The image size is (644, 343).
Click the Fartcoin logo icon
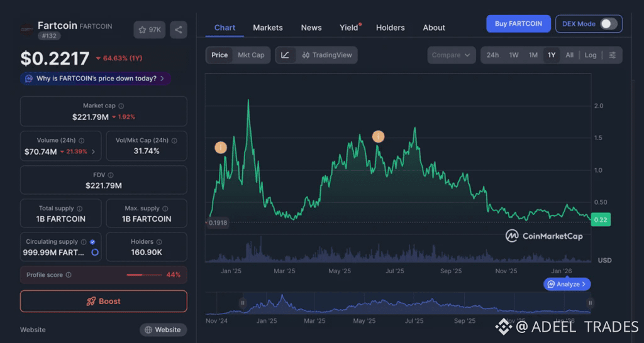pos(26,30)
